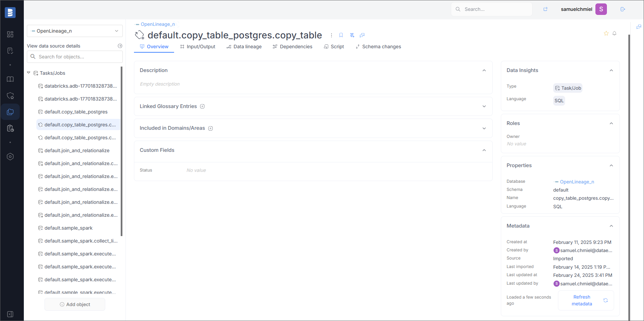Click the plus icon next to Linked Glossary Entries
This screenshot has height=321, width=644.
(202, 106)
